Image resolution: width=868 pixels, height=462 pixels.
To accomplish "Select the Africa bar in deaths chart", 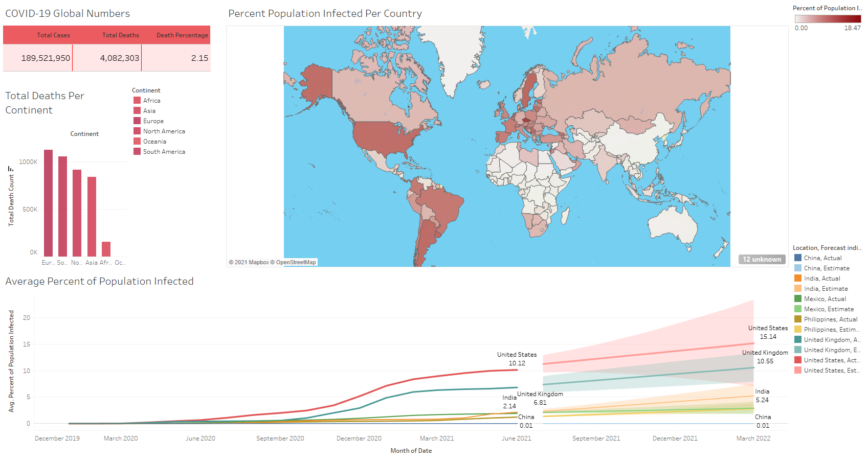I will coord(106,249).
